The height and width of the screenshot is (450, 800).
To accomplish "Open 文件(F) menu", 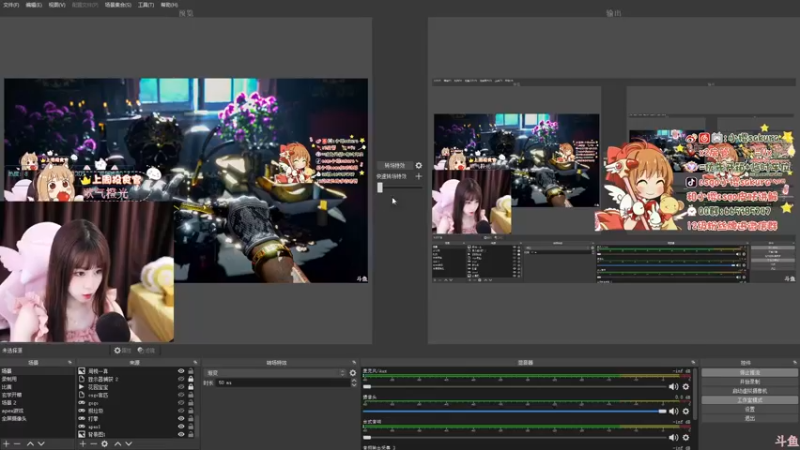I will [x=11, y=5].
